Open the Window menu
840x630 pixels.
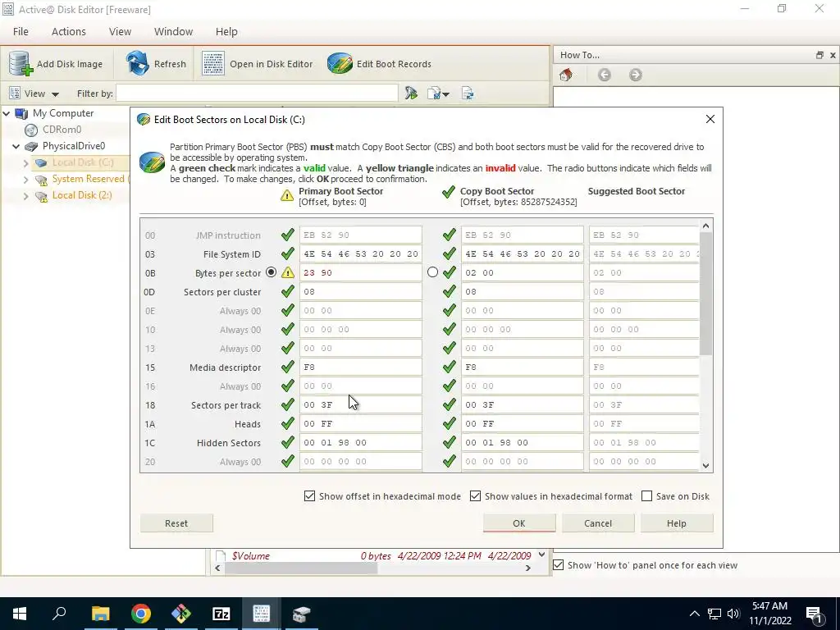coord(174,32)
